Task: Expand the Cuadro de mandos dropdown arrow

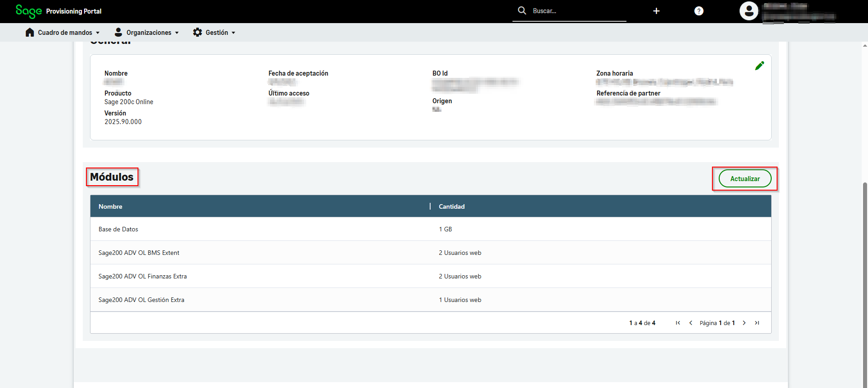Action: pyautogui.click(x=98, y=33)
